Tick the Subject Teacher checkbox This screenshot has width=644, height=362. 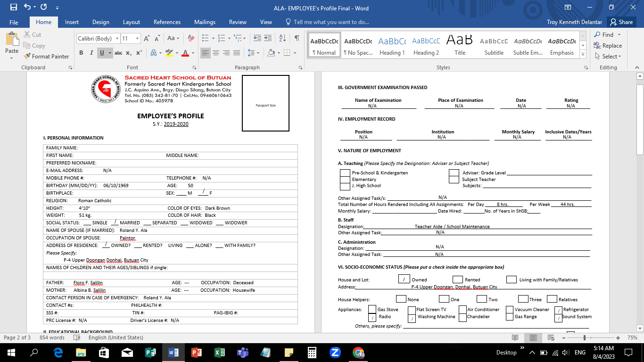coord(454,179)
